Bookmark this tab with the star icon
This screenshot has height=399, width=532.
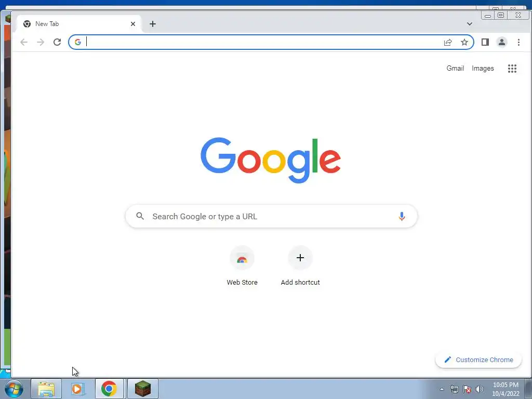click(464, 42)
